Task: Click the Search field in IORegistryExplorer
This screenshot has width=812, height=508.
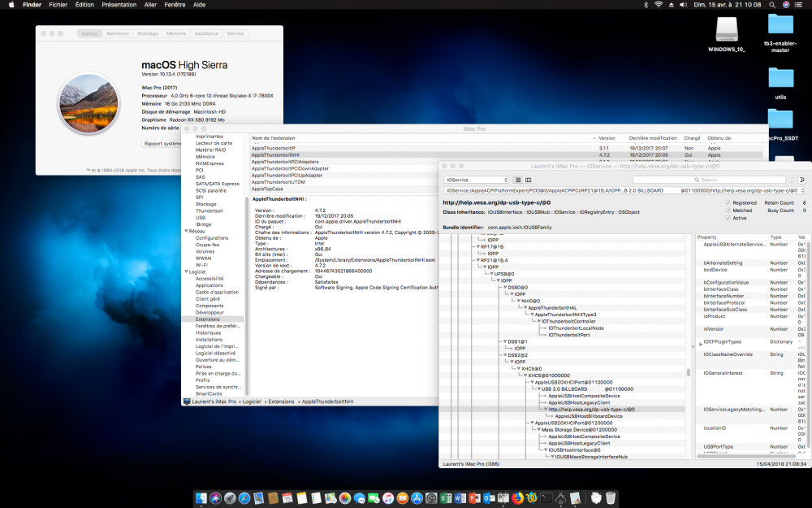Action: 709,180
